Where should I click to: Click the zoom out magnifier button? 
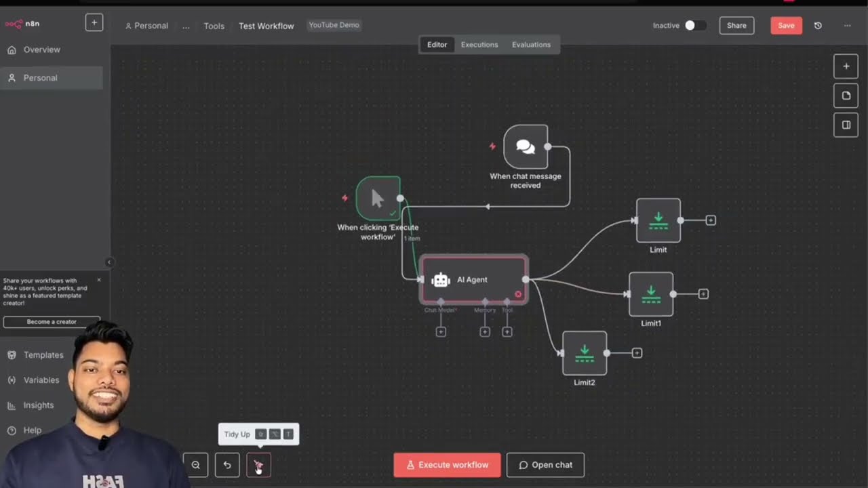[196, 465]
